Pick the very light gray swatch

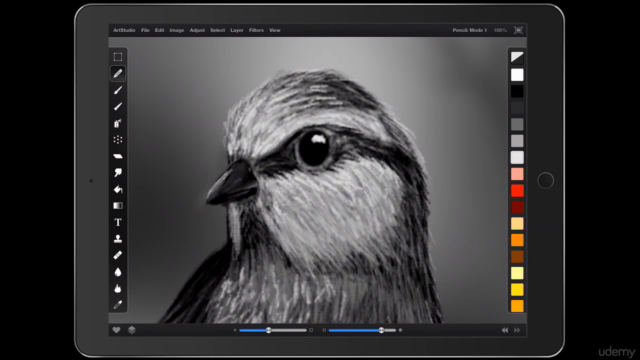click(517, 158)
